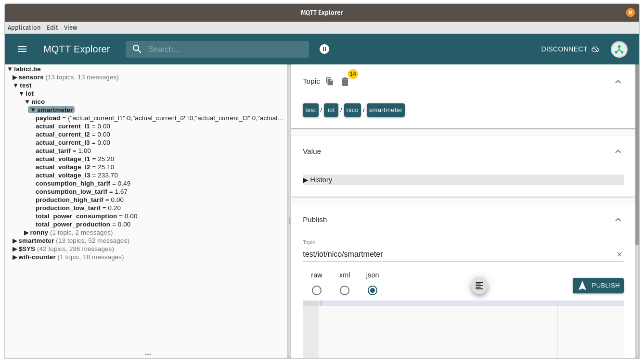Select the xml payload format
The height and width of the screenshot is (363, 644).
pos(344,290)
